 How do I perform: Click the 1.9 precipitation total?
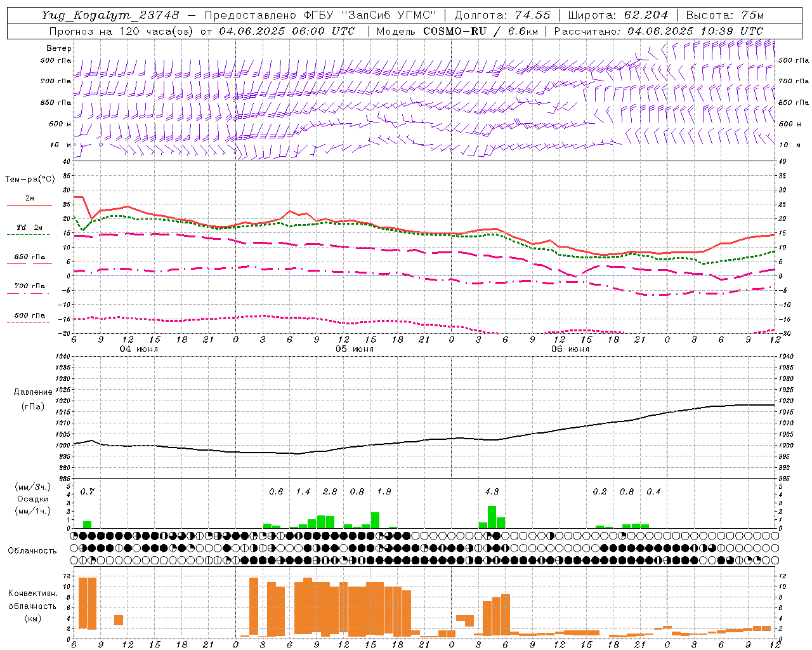(384, 491)
